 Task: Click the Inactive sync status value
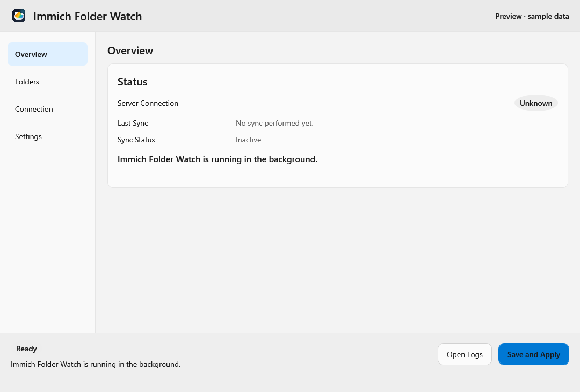248,140
